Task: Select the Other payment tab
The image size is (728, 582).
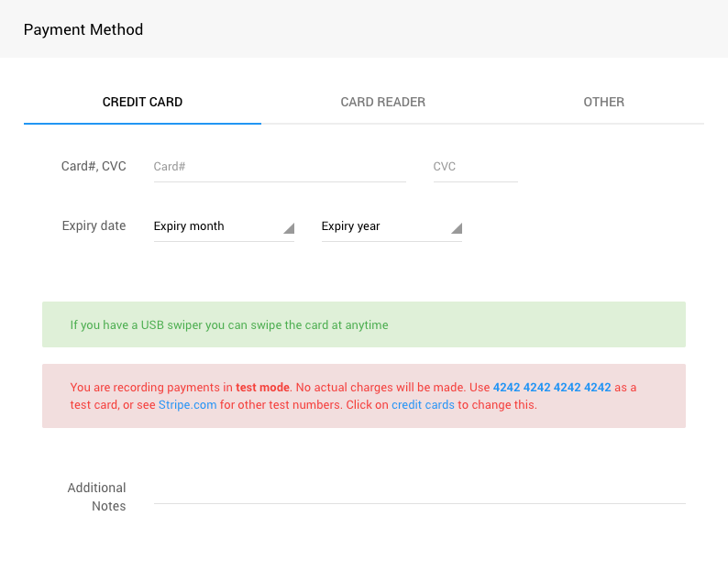Action: (603, 102)
